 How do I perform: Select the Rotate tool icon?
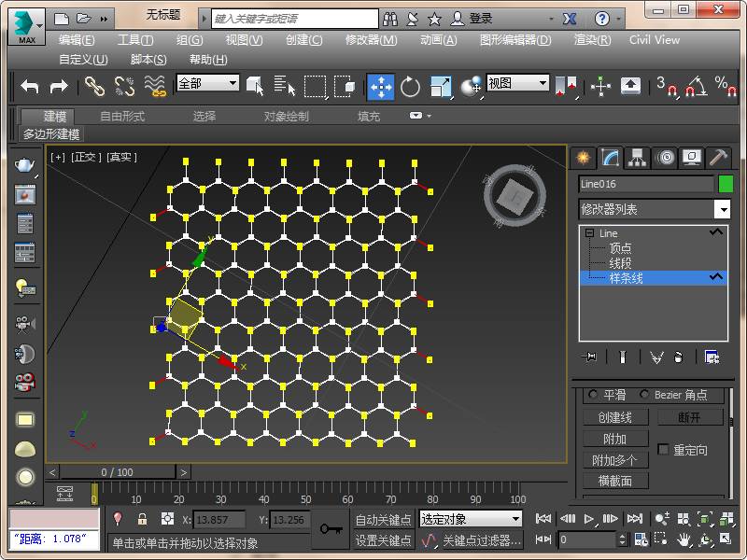pyautogui.click(x=410, y=86)
